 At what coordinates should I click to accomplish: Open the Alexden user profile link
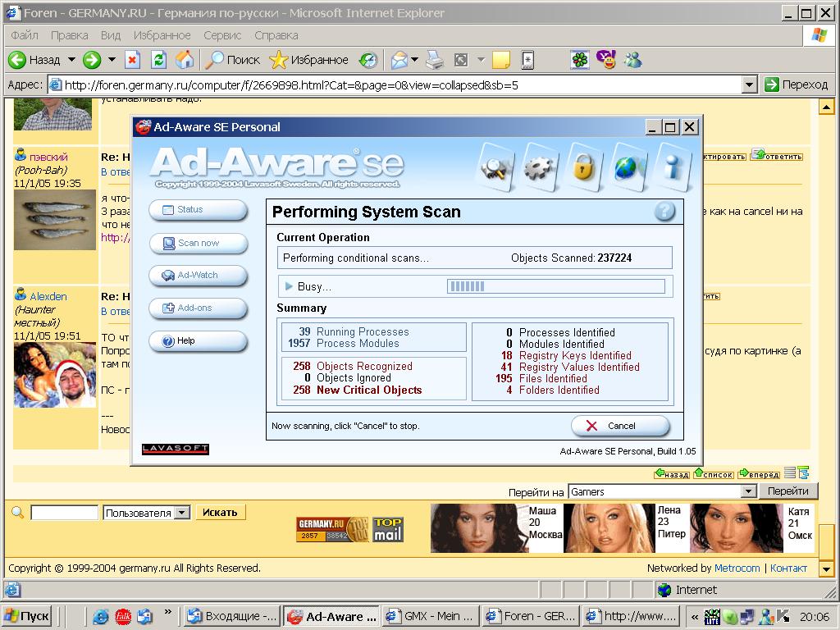48,296
